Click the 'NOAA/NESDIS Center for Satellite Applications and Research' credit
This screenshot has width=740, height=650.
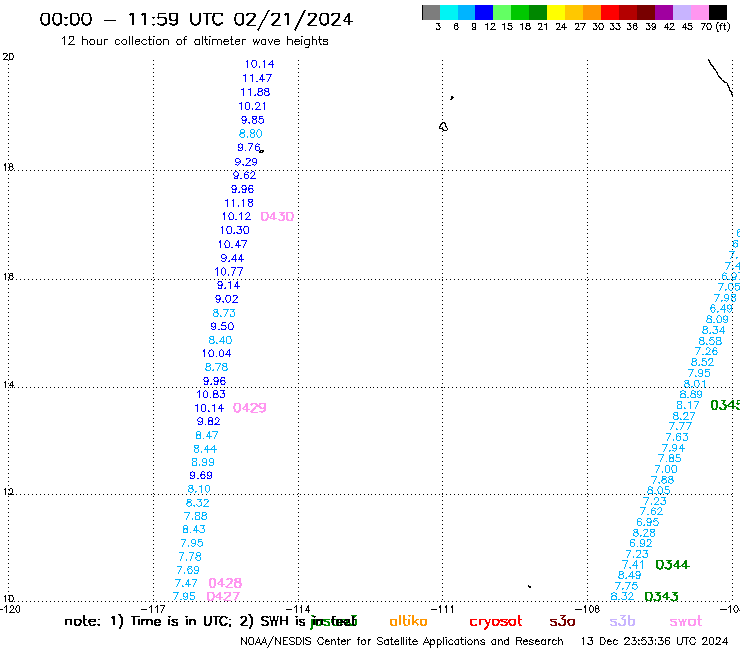(402, 642)
